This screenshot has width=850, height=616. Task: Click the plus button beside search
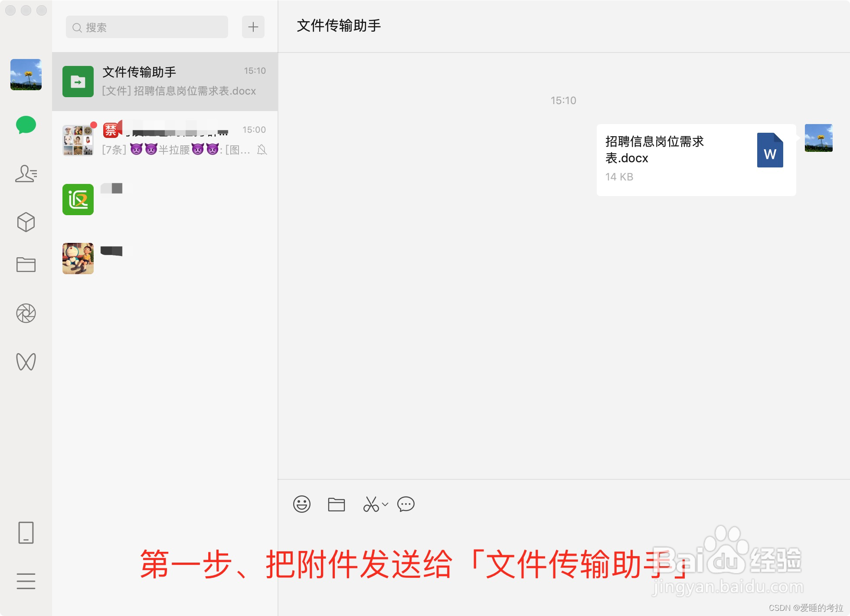tap(253, 27)
